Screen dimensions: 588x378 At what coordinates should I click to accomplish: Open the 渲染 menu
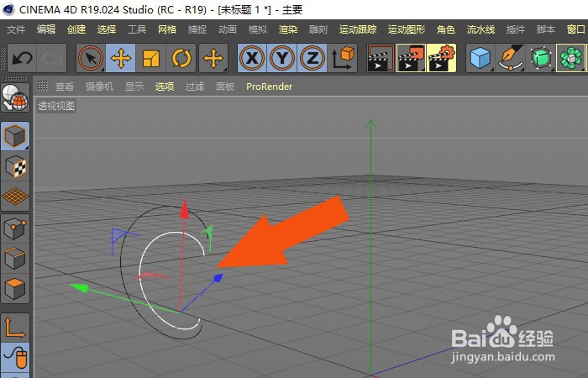point(288,29)
